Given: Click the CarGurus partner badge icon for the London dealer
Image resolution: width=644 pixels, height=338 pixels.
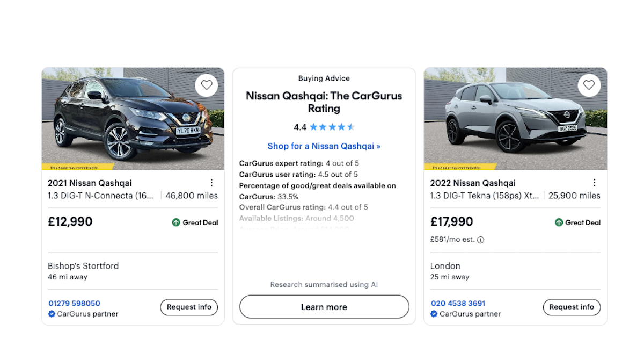Looking at the screenshot, I should tap(434, 314).
